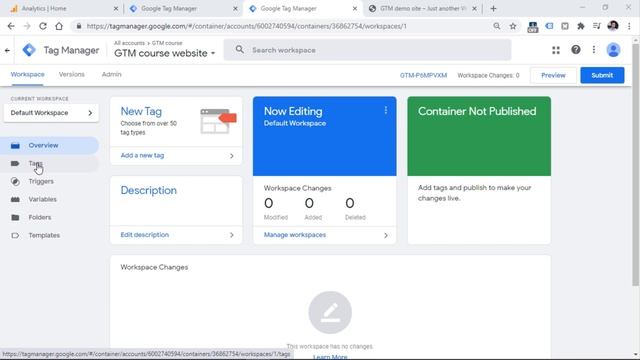
Task: Click the Add a new tag chevron
Action: (x=232, y=156)
